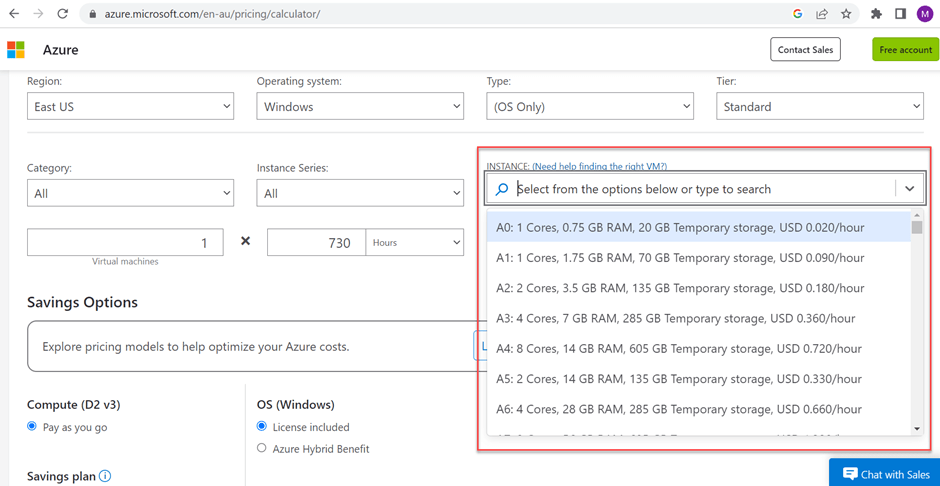Image resolution: width=940 pixels, height=486 pixels.
Task: Choose Azure Hybrid Benefit option
Action: click(262, 449)
